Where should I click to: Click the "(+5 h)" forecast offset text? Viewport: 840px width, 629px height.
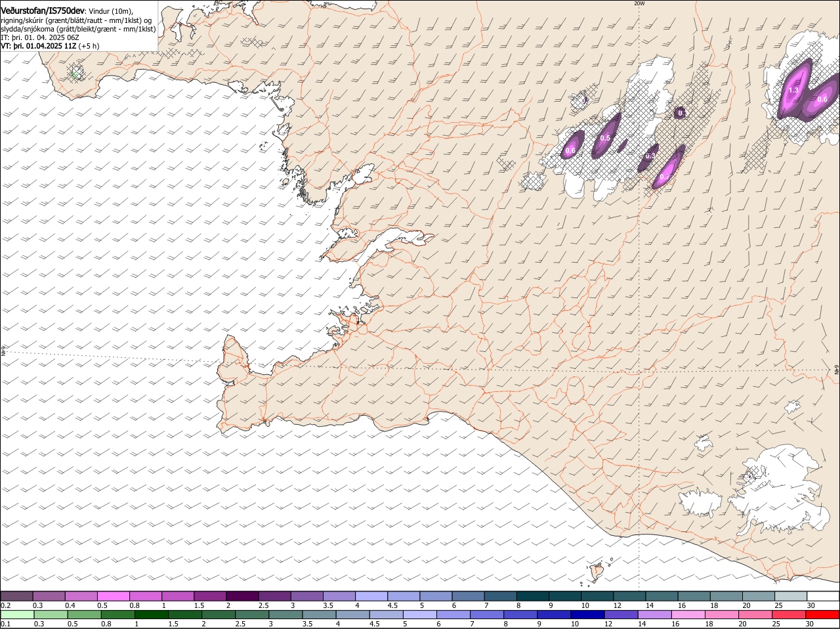point(89,46)
